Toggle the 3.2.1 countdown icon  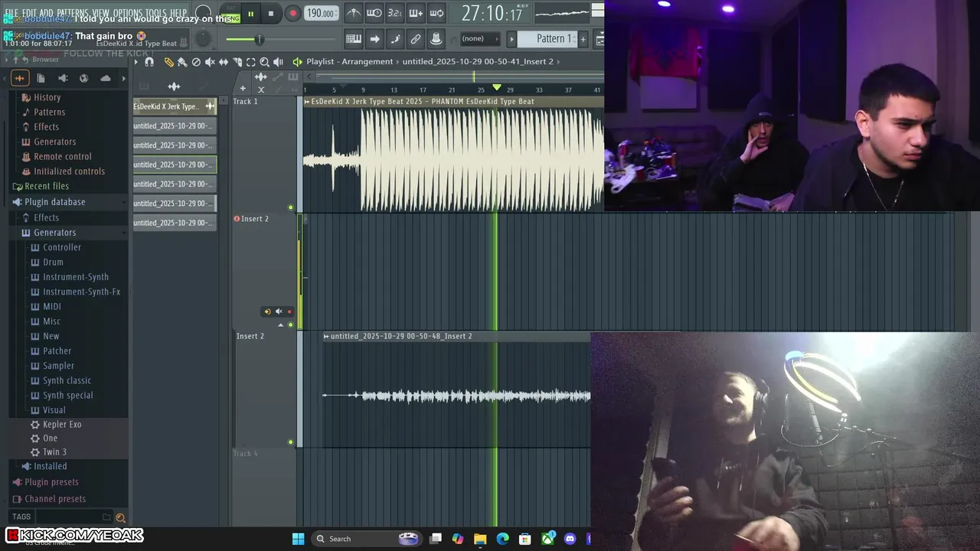395,13
